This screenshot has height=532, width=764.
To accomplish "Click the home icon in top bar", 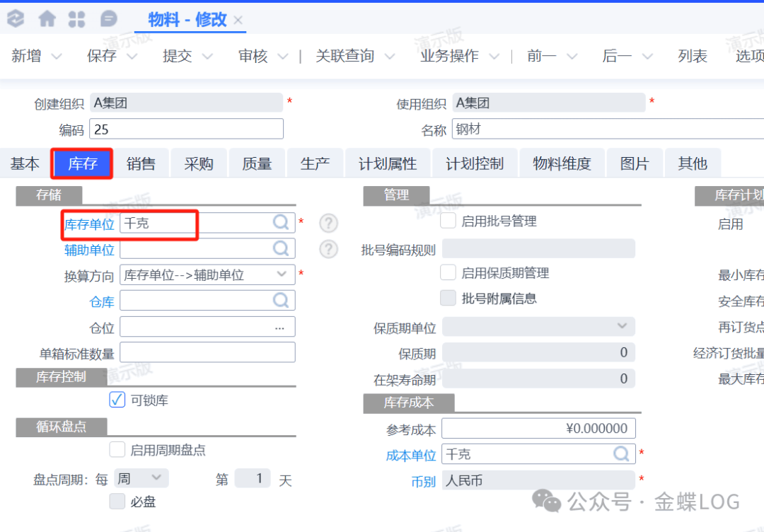I will [47, 18].
